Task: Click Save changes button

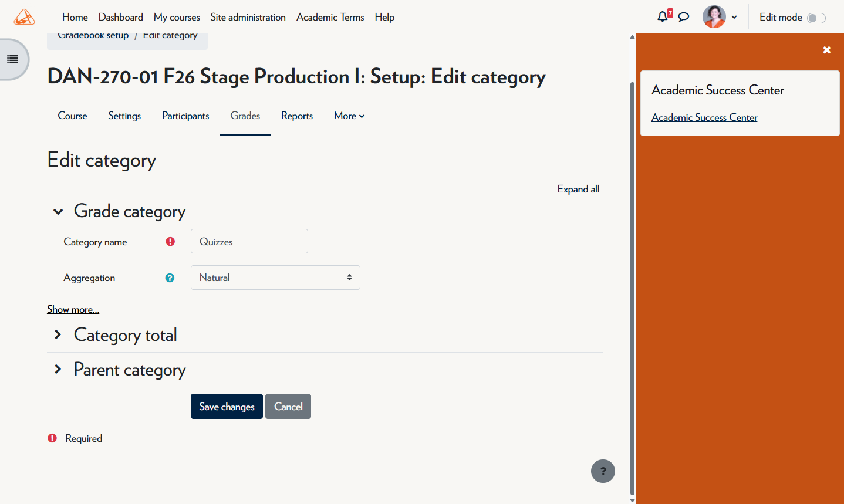Action: click(227, 407)
